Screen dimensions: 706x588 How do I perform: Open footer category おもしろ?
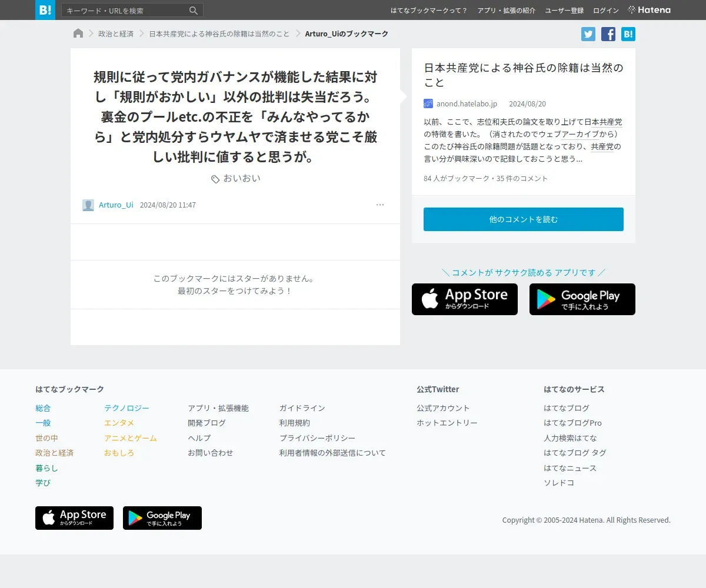(x=119, y=453)
